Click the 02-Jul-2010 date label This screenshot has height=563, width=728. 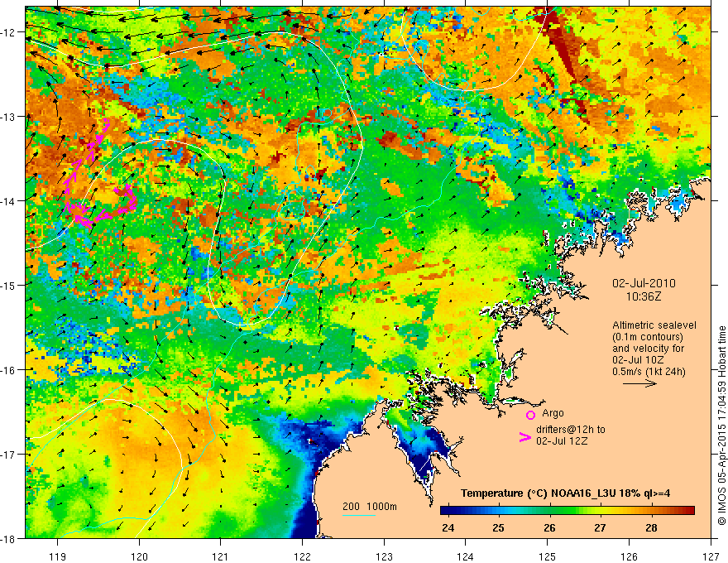click(644, 283)
